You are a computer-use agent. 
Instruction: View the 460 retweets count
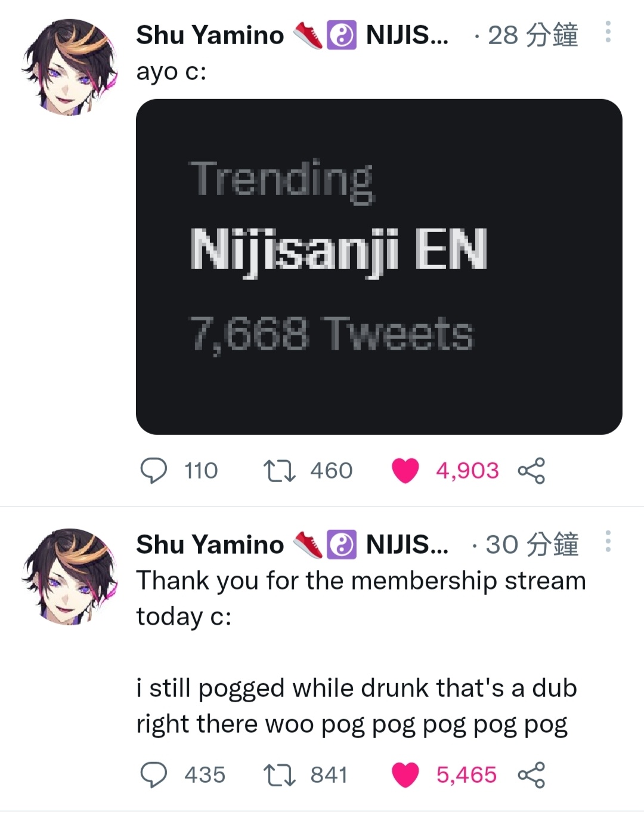coord(332,471)
